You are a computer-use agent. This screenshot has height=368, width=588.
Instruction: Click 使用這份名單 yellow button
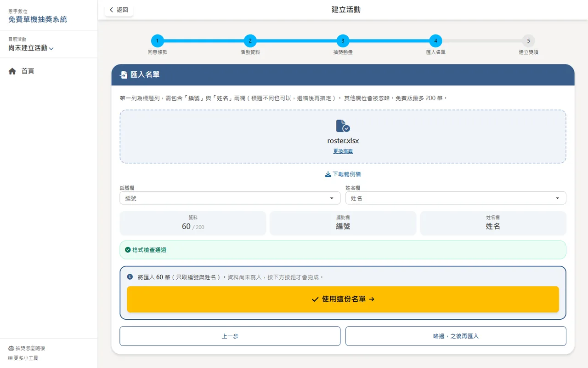pyautogui.click(x=343, y=299)
